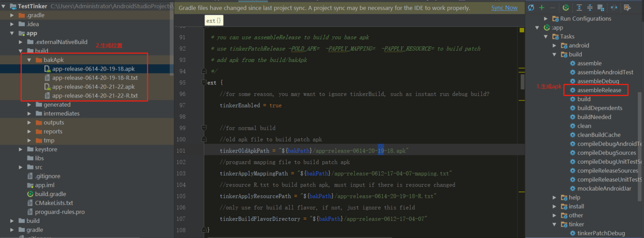Expand the .gradle folder
644x238 pixels.
pos(12,16)
